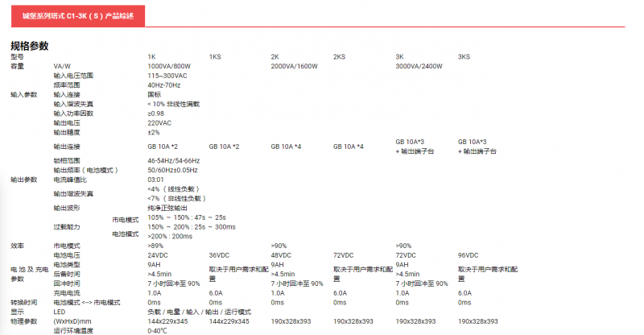Click the 输出精度 label
This screenshot has height=335, width=644.
(x=67, y=132)
